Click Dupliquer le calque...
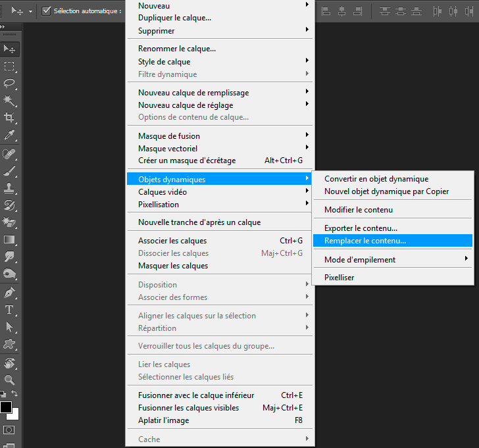Screen dimensions: 479x448 coord(174,18)
